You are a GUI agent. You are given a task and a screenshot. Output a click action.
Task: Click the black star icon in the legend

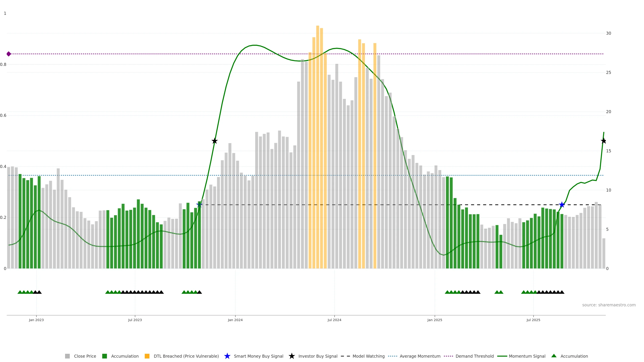[x=291, y=356]
